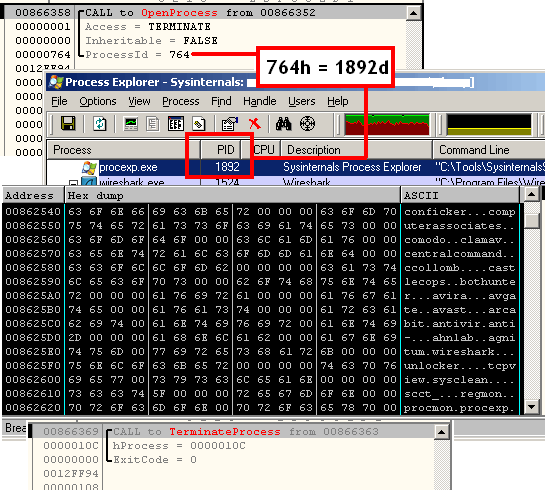Click ASCII text 'centralcommand..'
Image resolution: width=545 pixels, height=490 pixels.
[459, 254]
